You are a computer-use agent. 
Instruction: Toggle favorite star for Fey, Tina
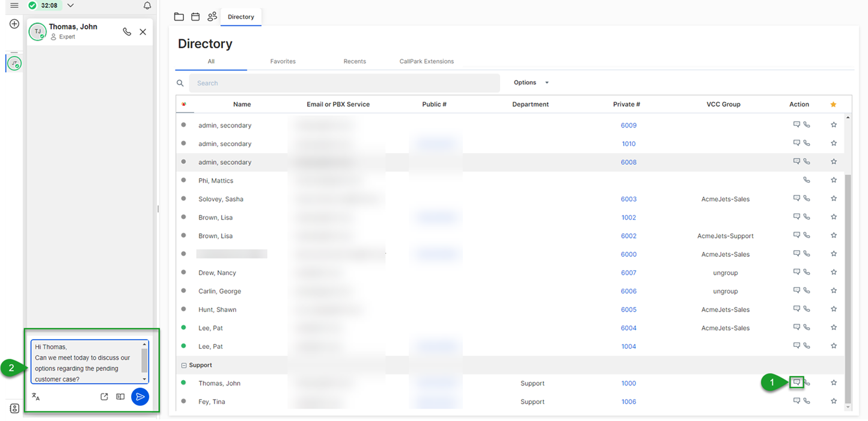[x=834, y=401]
